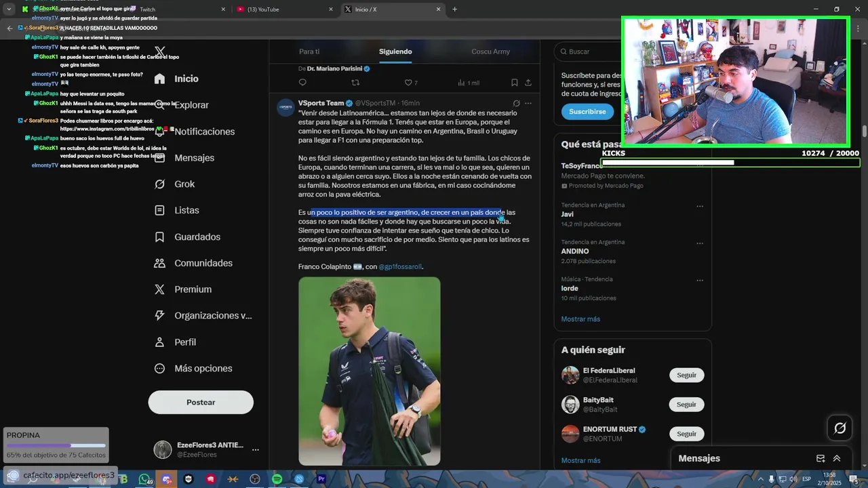Switch to the Para ti tab

[x=309, y=52]
